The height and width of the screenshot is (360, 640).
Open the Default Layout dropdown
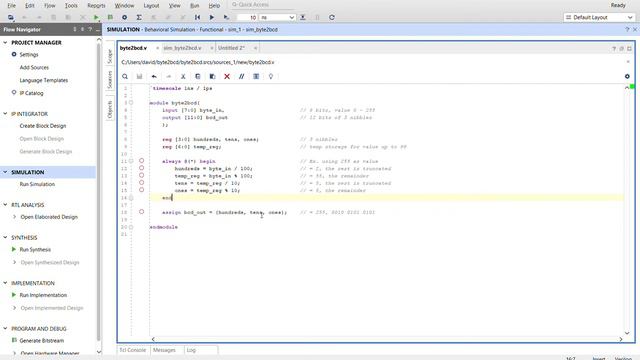[599, 18]
